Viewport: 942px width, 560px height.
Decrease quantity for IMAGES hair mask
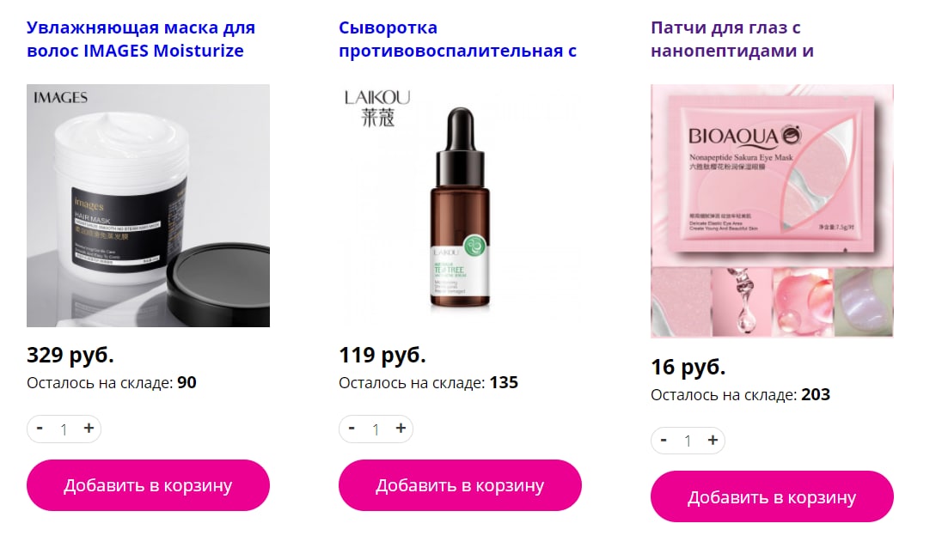coord(40,429)
